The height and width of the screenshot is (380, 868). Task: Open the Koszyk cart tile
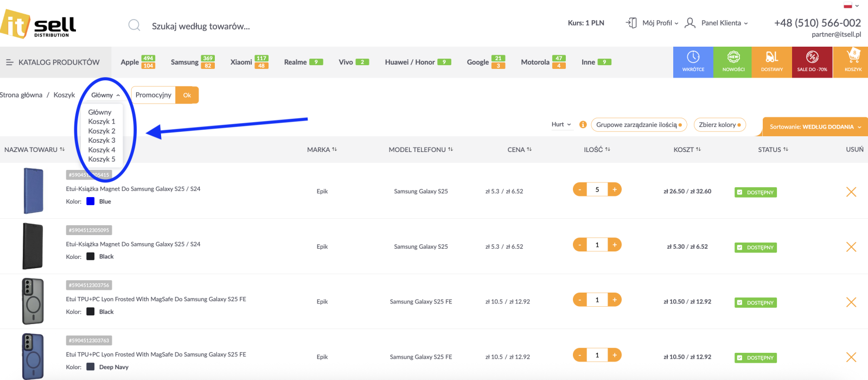pos(853,62)
